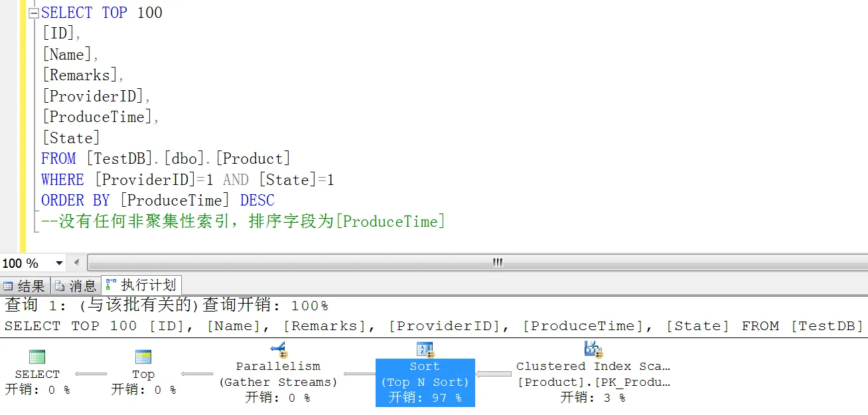868x415 pixels.
Task: Click the green comment line about 非聚集性索引
Action: click(x=243, y=221)
